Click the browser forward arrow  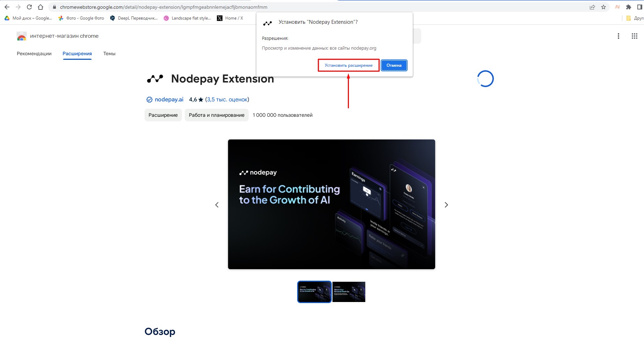coord(18,7)
